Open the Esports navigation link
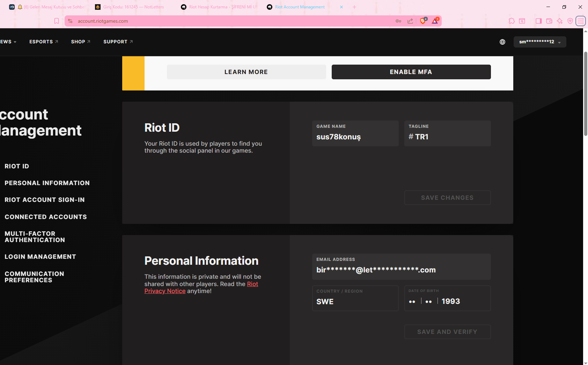 (x=44, y=42)
